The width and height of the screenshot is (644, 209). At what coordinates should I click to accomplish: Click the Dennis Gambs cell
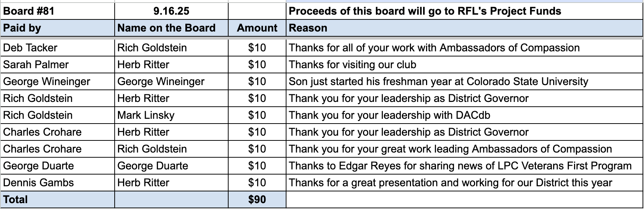[x=58, y=183]
